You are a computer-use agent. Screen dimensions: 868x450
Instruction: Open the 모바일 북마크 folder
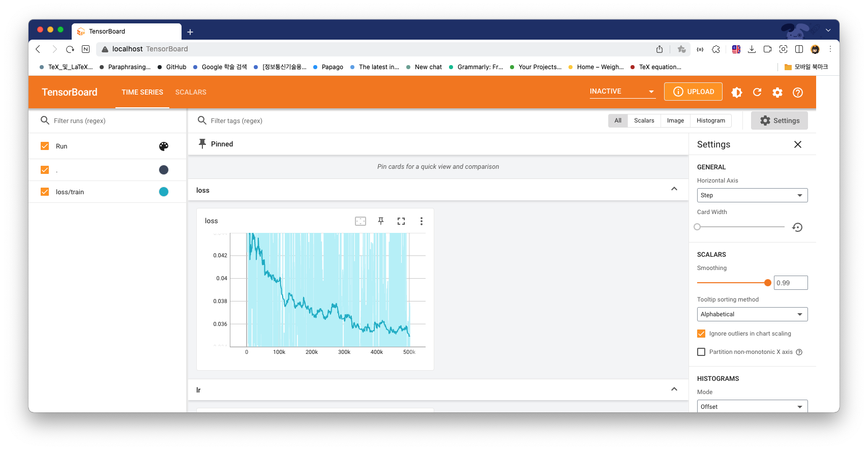[806, 67]
